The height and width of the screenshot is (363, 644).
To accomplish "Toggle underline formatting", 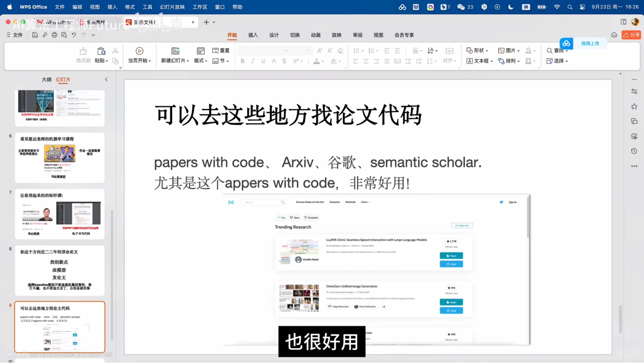I will [x=263, y=61].
